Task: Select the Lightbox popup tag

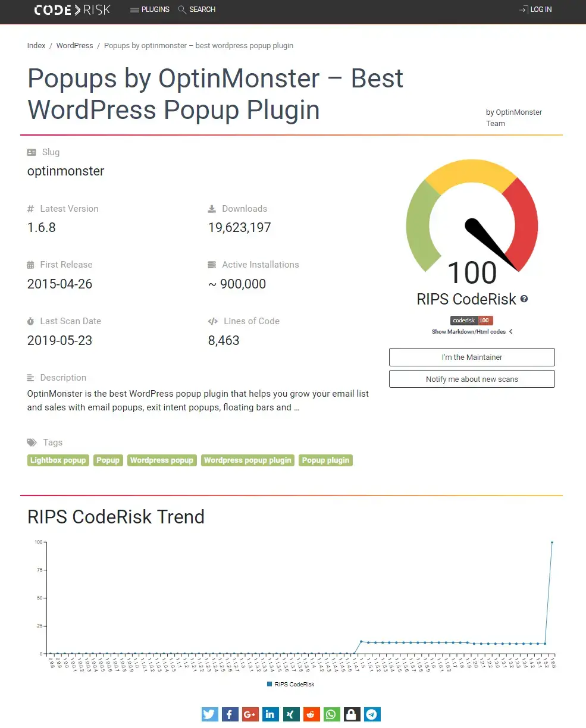Action: [x=58, y=460]
